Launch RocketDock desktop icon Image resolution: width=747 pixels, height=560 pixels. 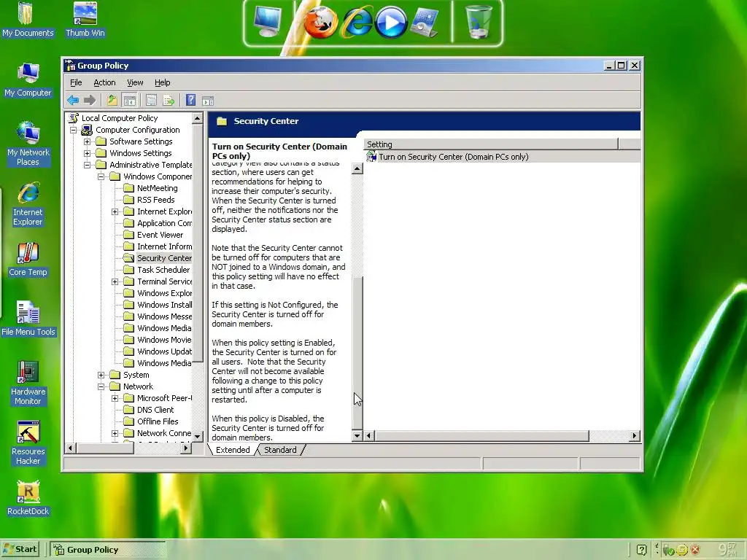[x=28, y=499]
